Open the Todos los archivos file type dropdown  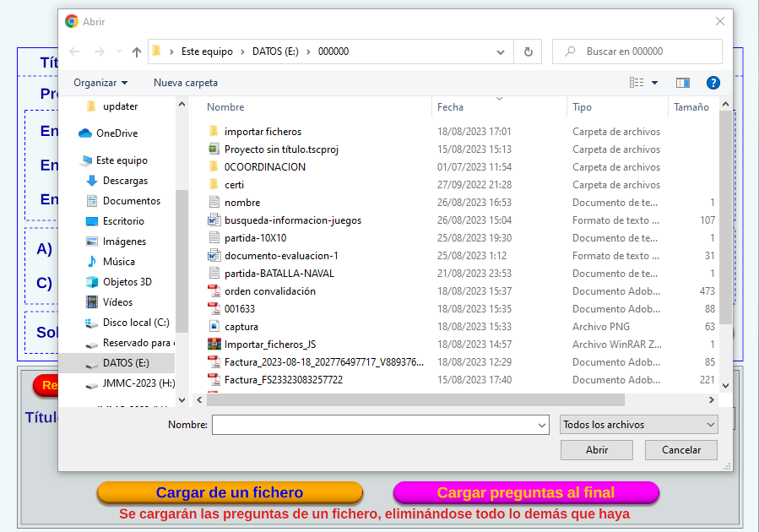click(x=639, y=425)
